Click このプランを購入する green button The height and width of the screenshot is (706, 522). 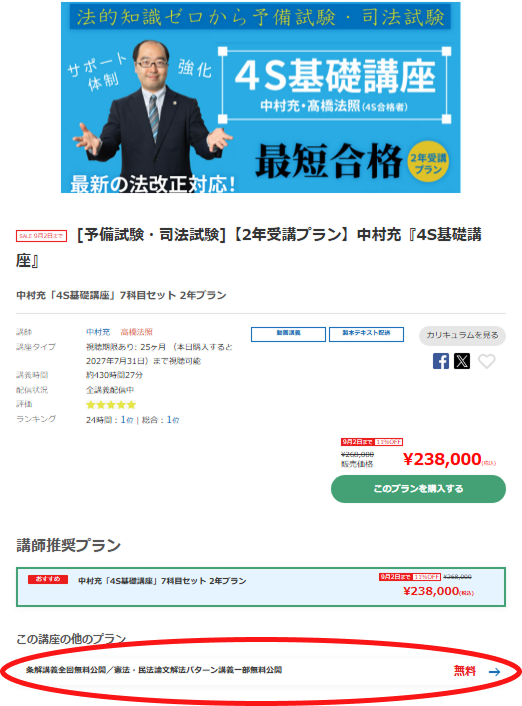tap(418, 489)
